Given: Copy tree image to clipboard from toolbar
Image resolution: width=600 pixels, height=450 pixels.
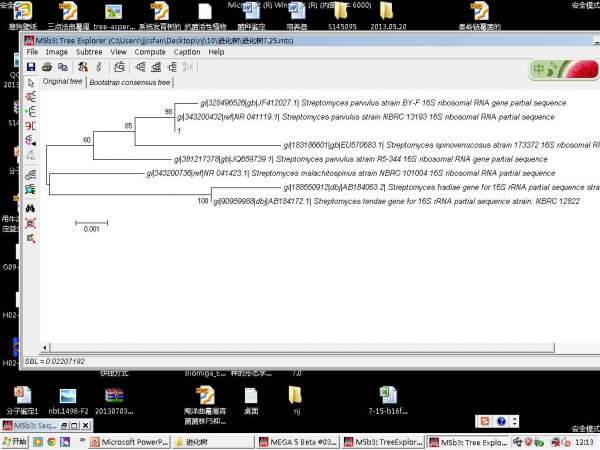Looking at the screenshot, I should click(63, 67).
